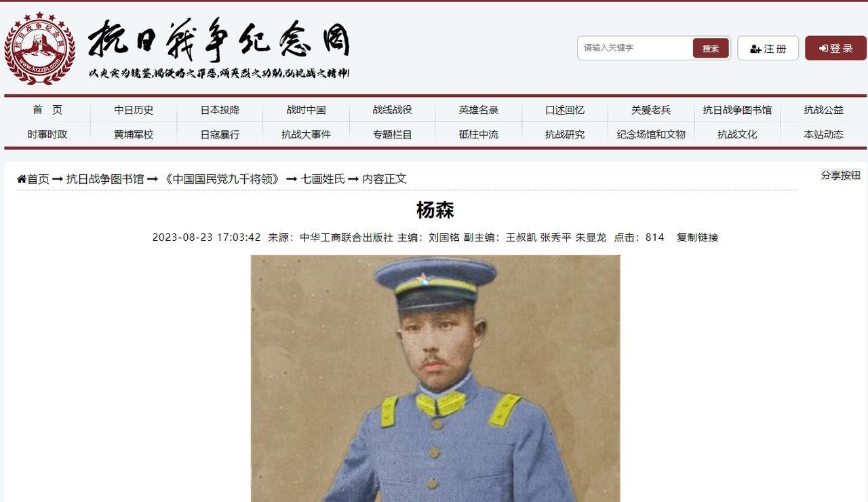Click the colorized officer portrait photo
This screenshot has height=502, width=868.
(x=435, y=379)
